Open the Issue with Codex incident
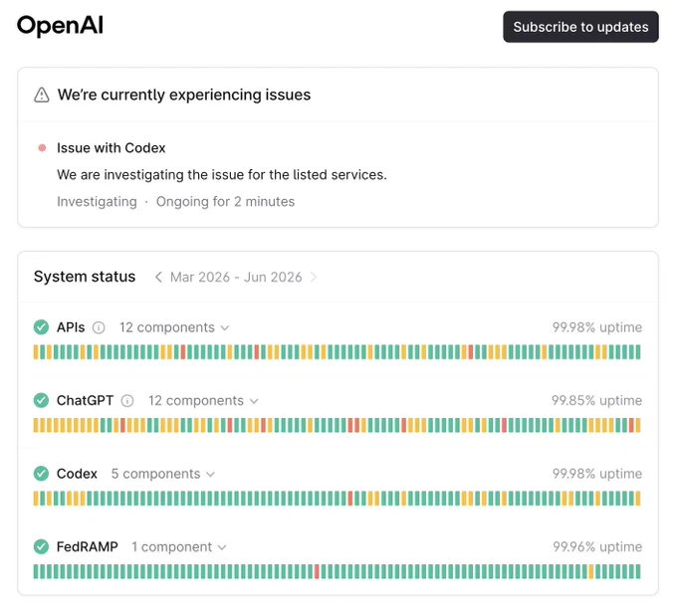The image size is (677, 616). tap(111, 148)
